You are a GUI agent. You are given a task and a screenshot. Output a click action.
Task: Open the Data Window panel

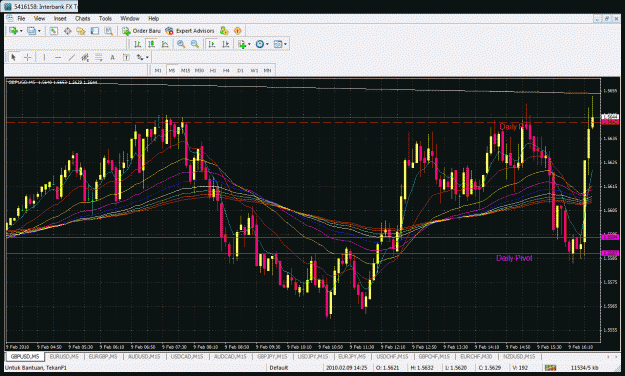click(x=67, y=31)
